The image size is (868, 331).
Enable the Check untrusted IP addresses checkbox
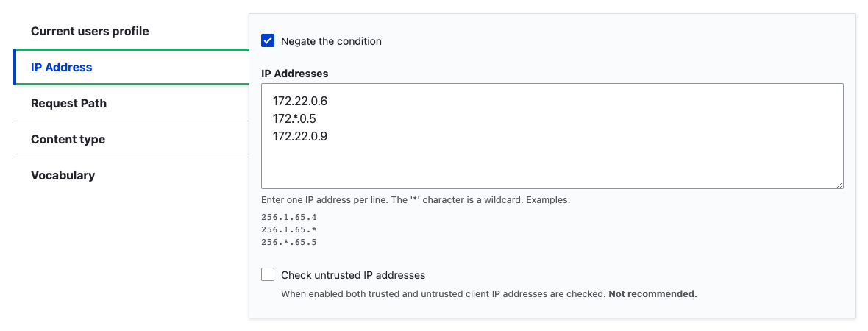coord(268,274)
